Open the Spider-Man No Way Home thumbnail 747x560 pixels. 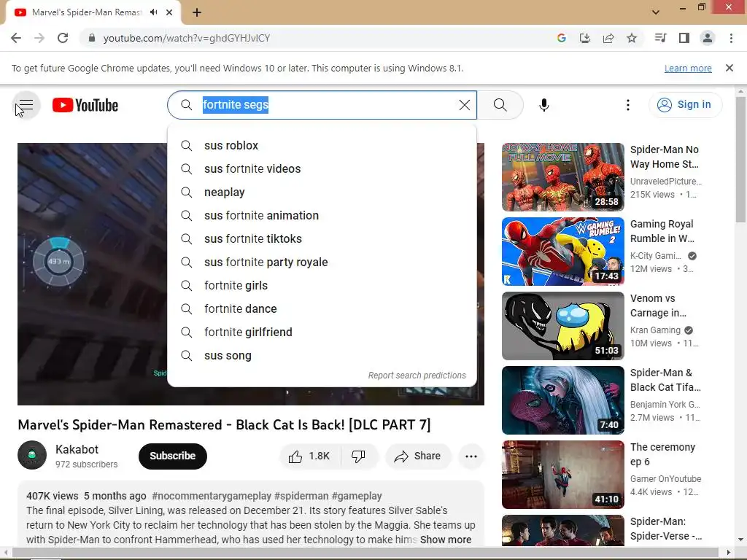click(563, 177)
